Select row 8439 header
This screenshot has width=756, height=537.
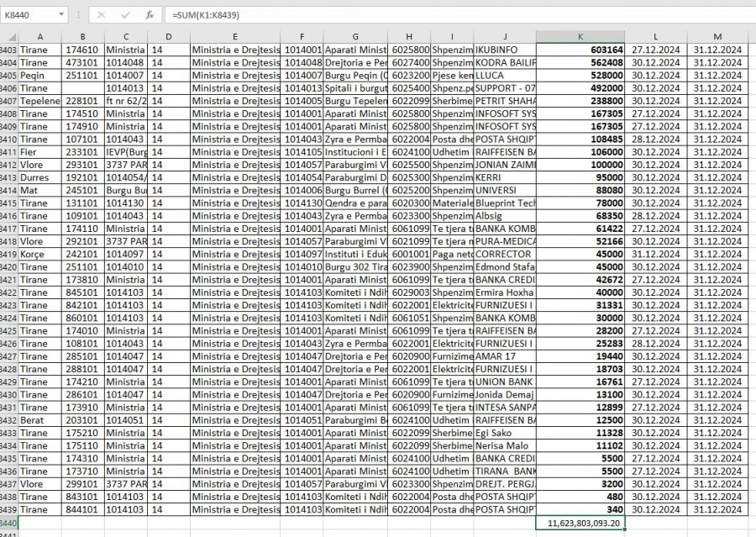pyautogui.click(x=8, y=509)
